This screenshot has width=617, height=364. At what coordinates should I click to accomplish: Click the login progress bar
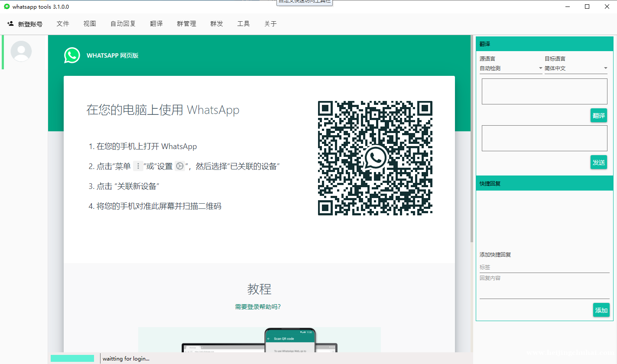coord(72,358)
